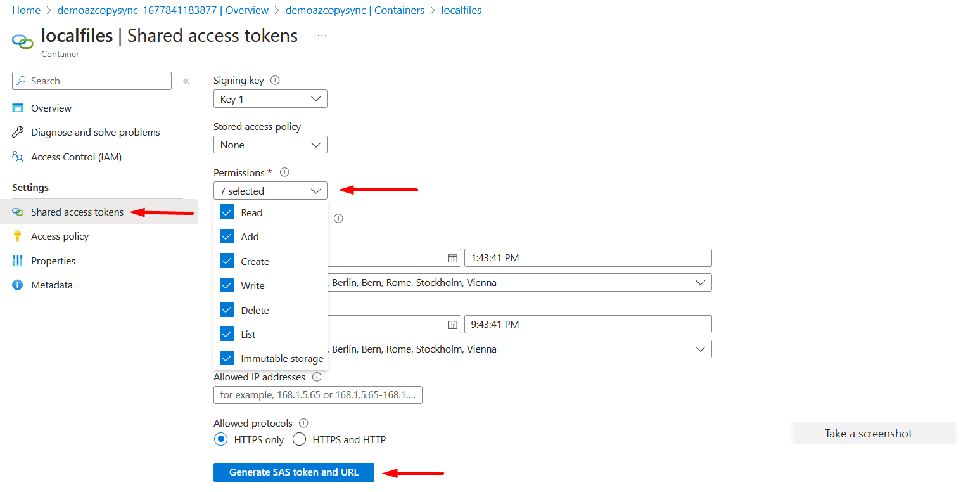Switch to the Shared access tokens menu item
This screenshot has width=980, height=492.
coord(77,212)
